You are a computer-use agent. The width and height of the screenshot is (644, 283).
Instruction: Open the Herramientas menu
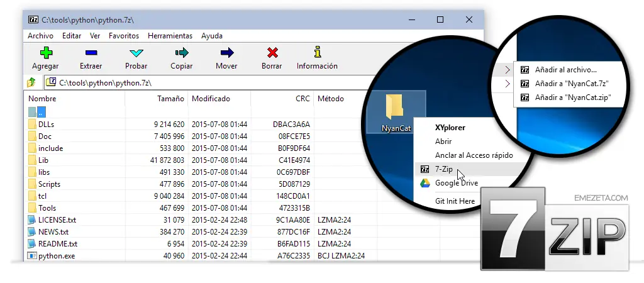coord(170,36)
